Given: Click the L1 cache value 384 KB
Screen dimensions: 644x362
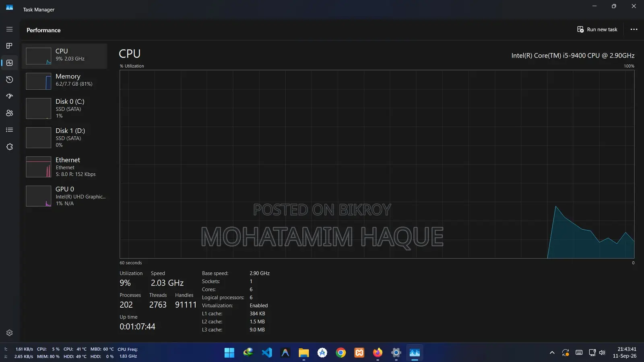Looking at the screenshot, I should pos(257,314).
